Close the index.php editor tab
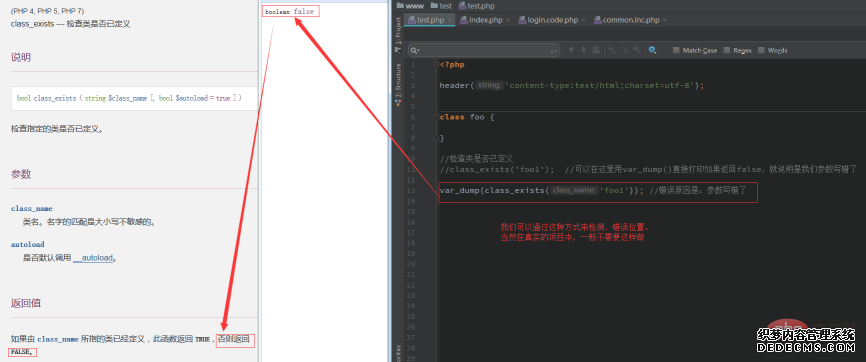Screen dimensions: 866x362 pyautogui.click(x=508, y=20)
